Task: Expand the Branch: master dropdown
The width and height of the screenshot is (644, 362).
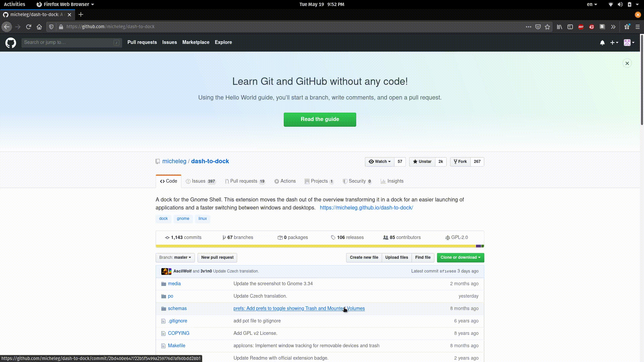Action: 175,257
